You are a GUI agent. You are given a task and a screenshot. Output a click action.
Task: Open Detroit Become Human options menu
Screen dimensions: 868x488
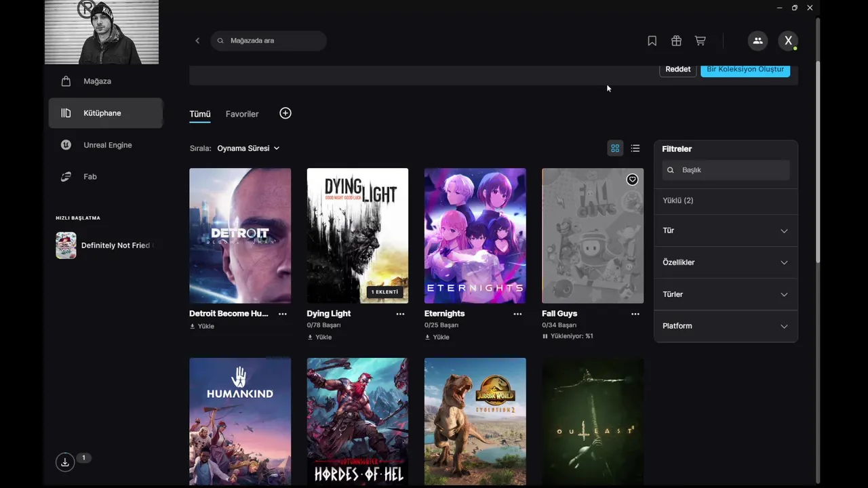pos(283,314)
